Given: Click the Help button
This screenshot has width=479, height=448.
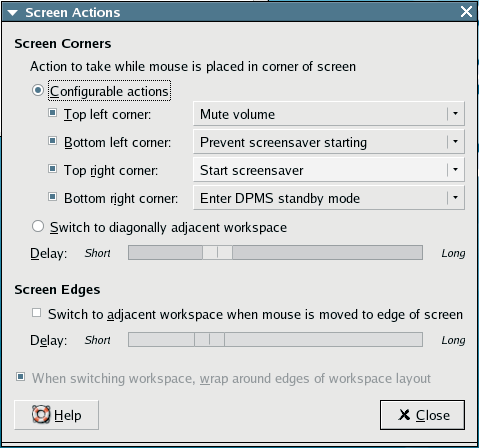Looking at the screenshot, I should coord(56,415).
